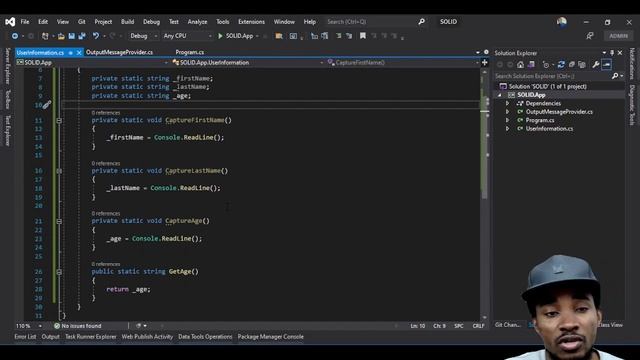Toggle Show All Files in Solution Explorer
This screenshot has width=640, height=360.
582,64
